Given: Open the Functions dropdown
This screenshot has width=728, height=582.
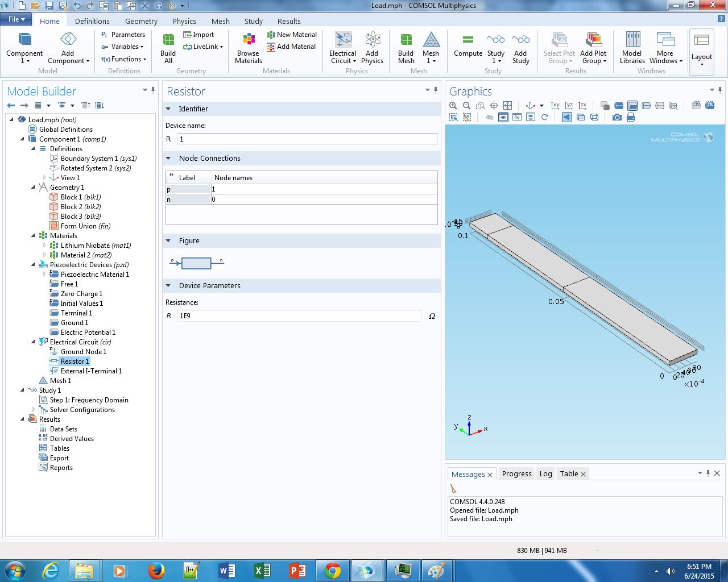Looking at the screenshot, I should [x=123, y=59].
